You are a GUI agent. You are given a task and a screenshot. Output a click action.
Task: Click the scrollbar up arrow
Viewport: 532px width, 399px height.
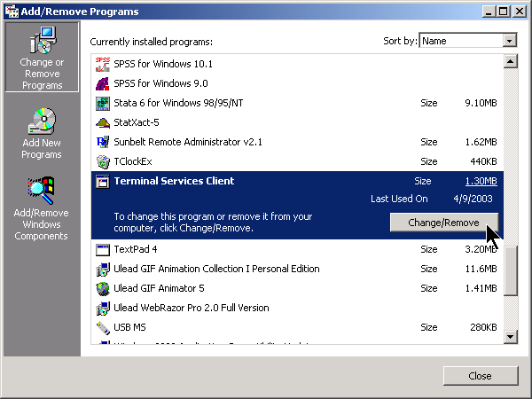[x=510, y=61]
